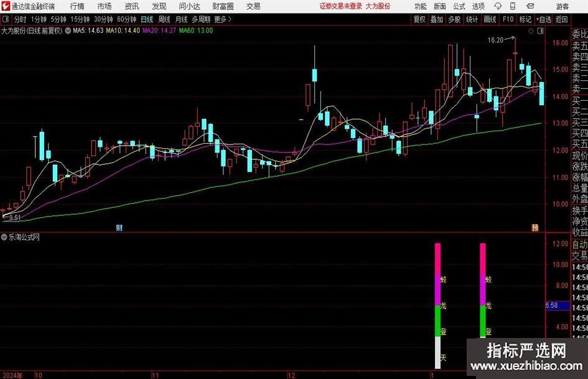
Task: Click the month 12 marker on axis
Action: click(291, 375)
